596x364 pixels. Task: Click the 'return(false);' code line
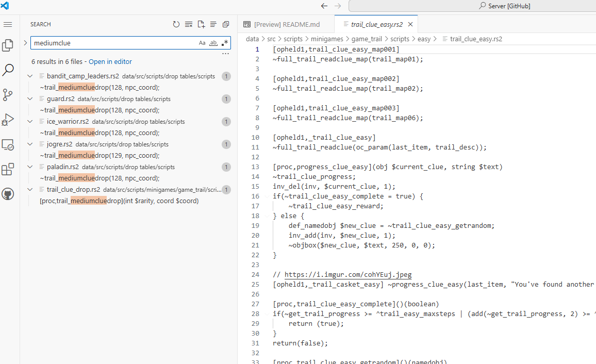(x=300, y=343)
